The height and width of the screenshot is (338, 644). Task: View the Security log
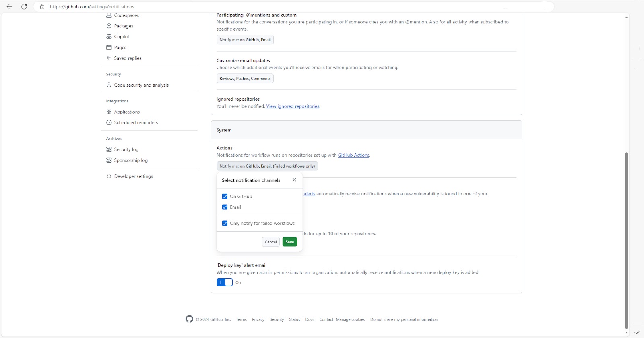pos(126,149)
